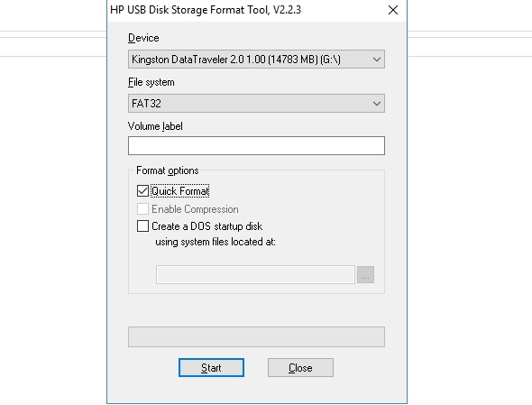Click the browse ellipsis button for system files
This screenshot has width=532, height=405.
click(365, 274)
